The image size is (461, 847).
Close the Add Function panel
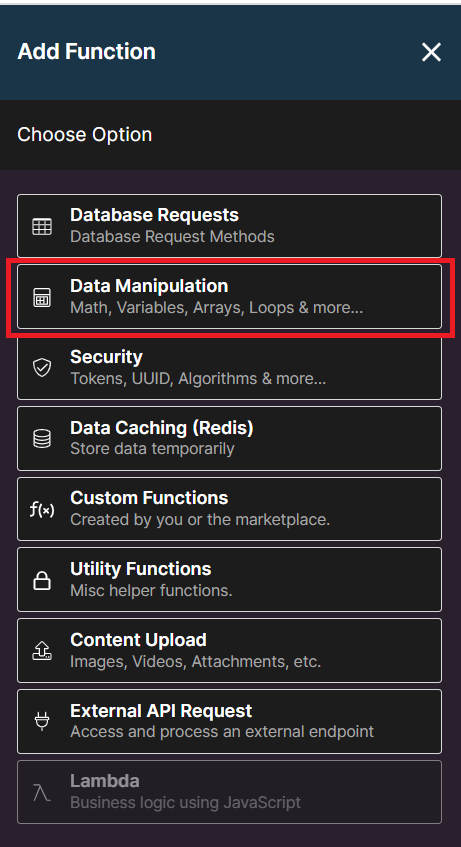[x=431, y=52]
